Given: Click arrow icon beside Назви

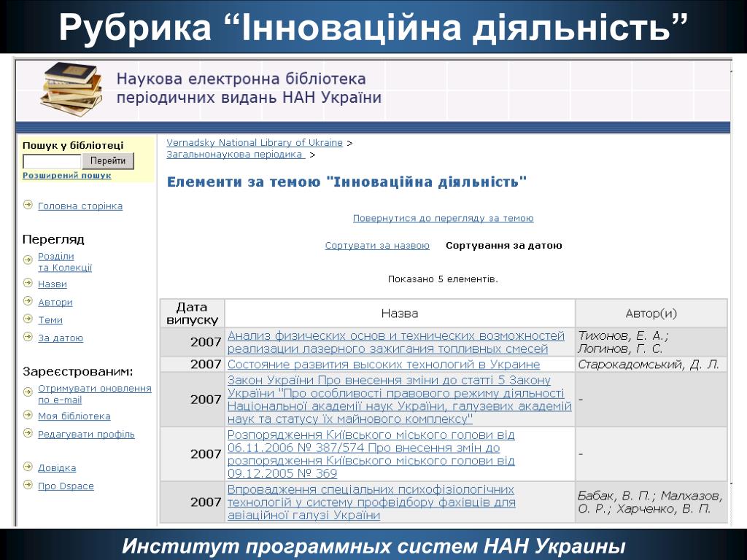Looking at the screenshot, I should coord(28,283).
